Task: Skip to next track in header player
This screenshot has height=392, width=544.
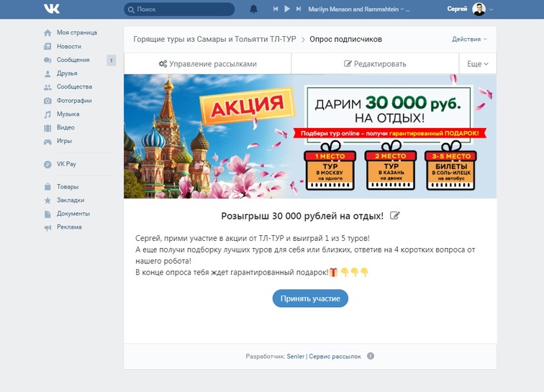Action: pyautogui.click(x=299, y=9)
